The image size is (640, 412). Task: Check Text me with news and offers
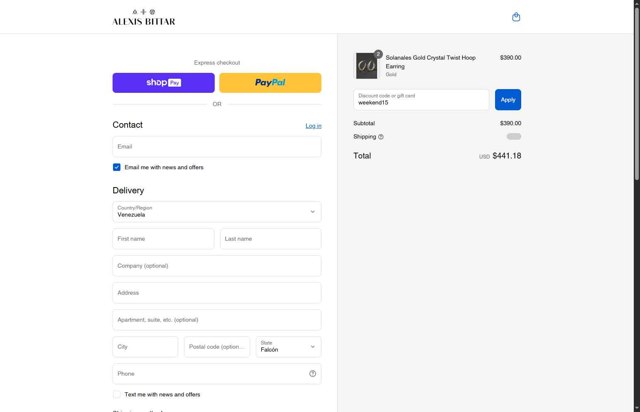(117, 394)
